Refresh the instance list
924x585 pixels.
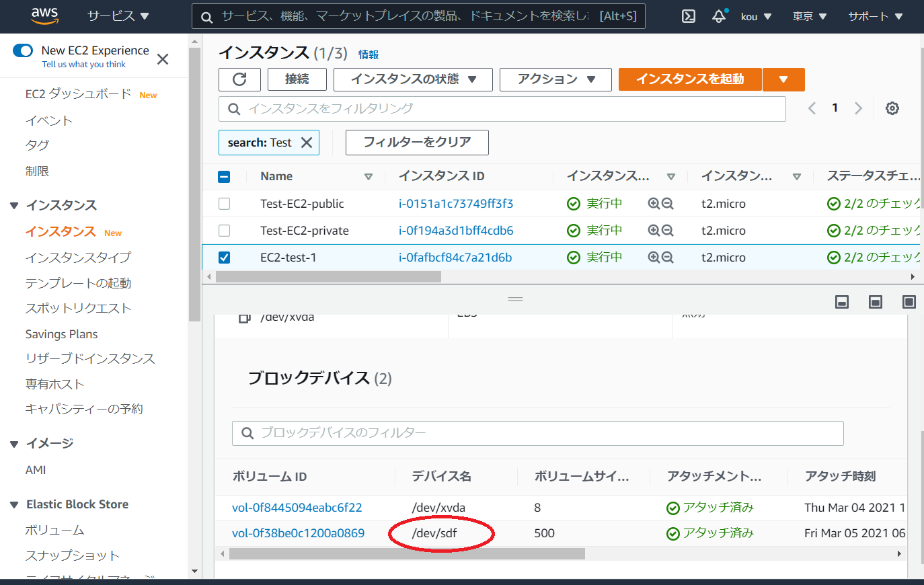(x=239, y=79)
